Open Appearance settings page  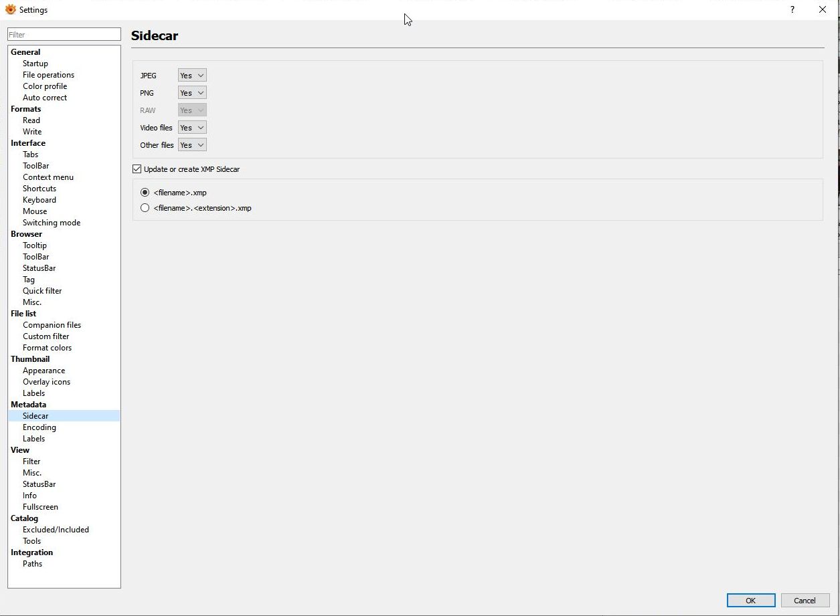coord(44,371)
